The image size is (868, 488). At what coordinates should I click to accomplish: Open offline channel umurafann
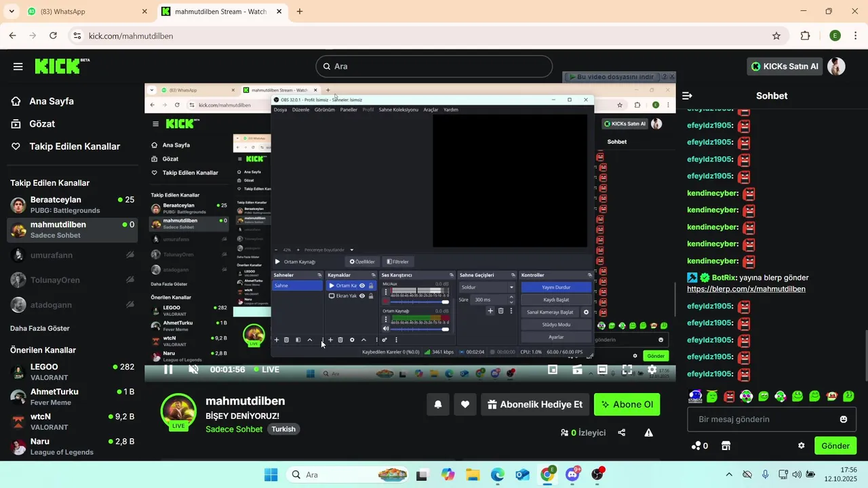72,255
